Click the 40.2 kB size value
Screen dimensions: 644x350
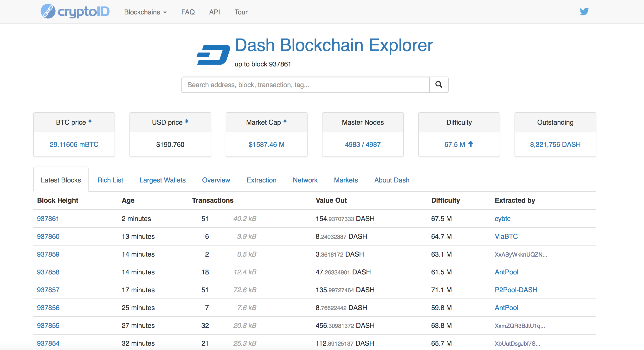point(245,219)
